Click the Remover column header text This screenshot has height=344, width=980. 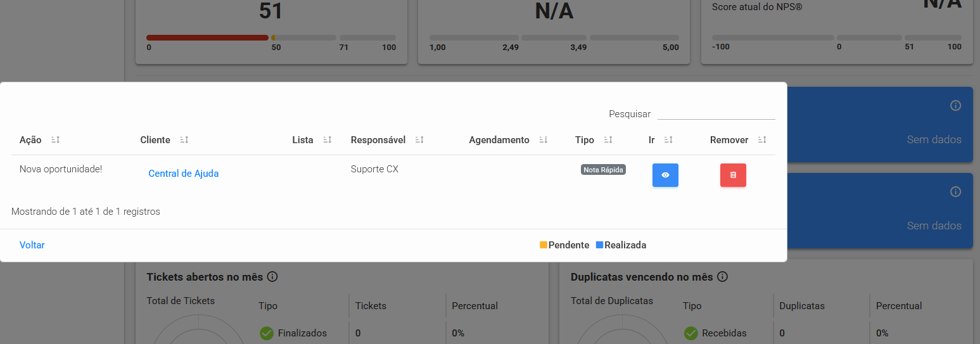point(729,140)
